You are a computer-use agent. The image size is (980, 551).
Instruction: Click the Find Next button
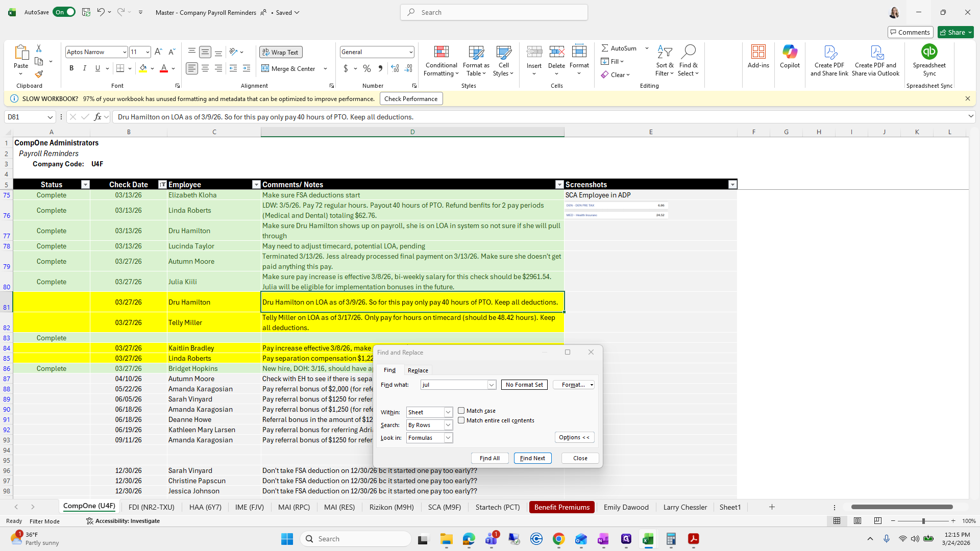tap(532, 458)
